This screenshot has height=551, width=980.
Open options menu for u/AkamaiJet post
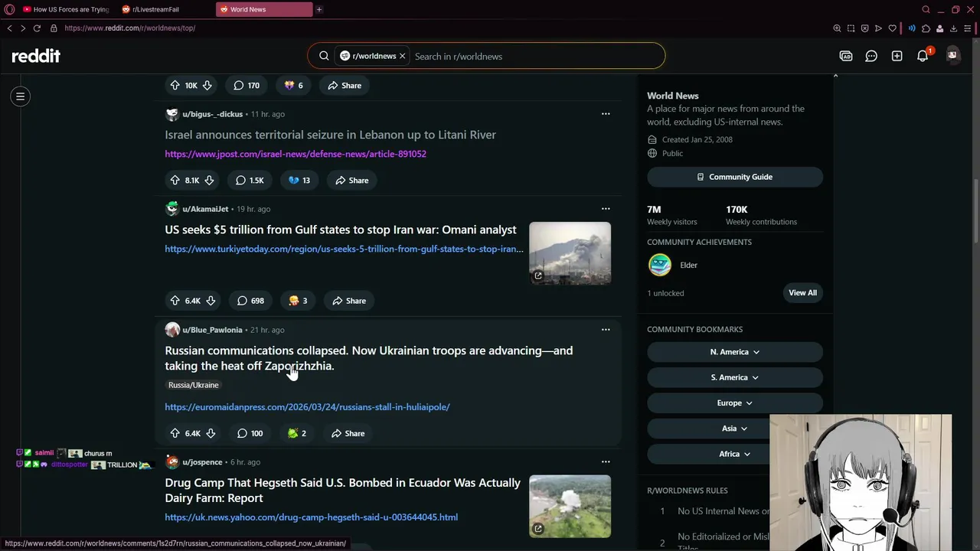coord(606,209)
